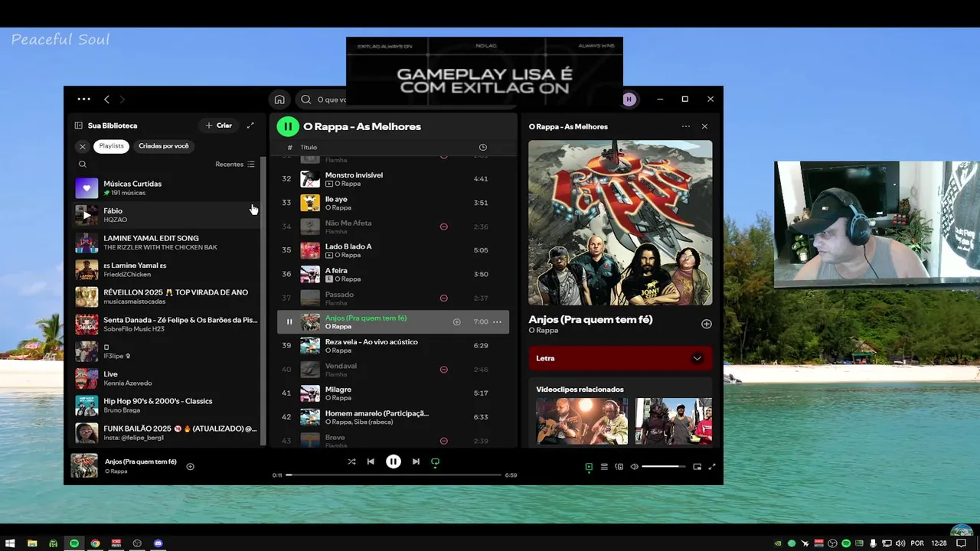980x551 pixels.
Task: Click the O Rappa album cover art
Action: [x=620, y=223]
